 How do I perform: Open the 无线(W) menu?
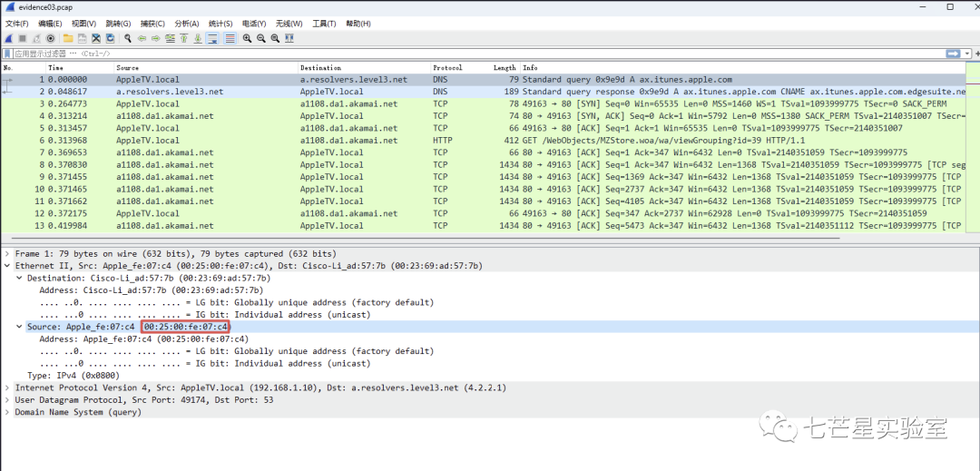289,24
